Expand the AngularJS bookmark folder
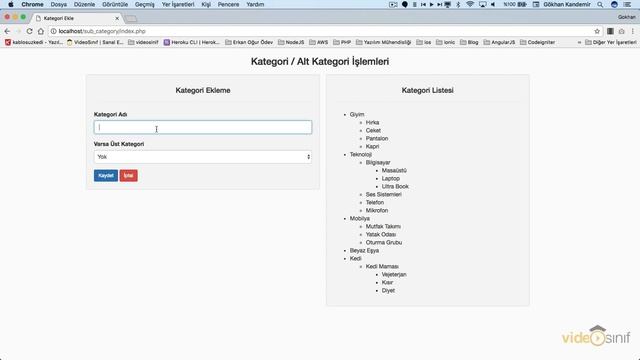The image size is (640, 360). [x=499, y=42]
